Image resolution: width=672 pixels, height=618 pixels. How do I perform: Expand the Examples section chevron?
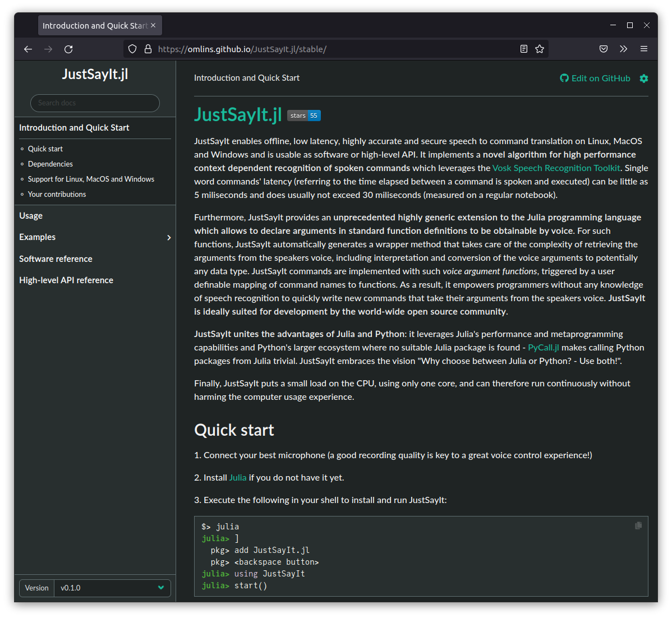pos(169,237)
